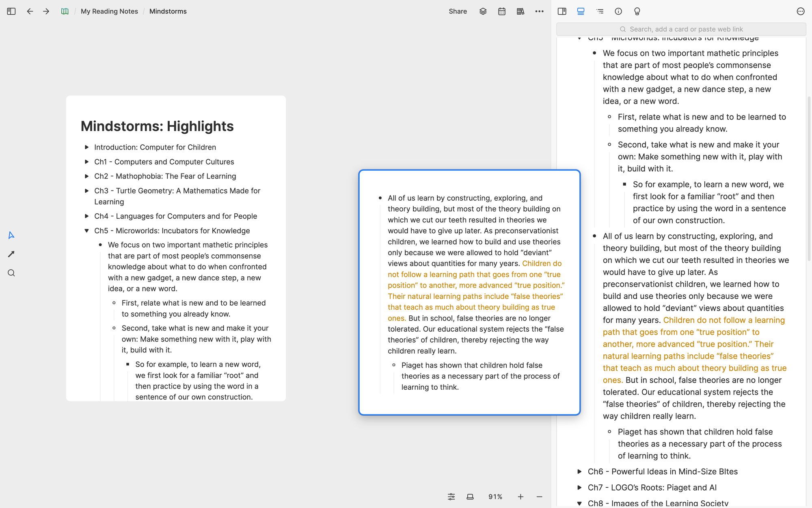Open whiteboard search magnifier tool
This screenshot has width=812, height=508.
pyautogui.click(x=11, y=273)
